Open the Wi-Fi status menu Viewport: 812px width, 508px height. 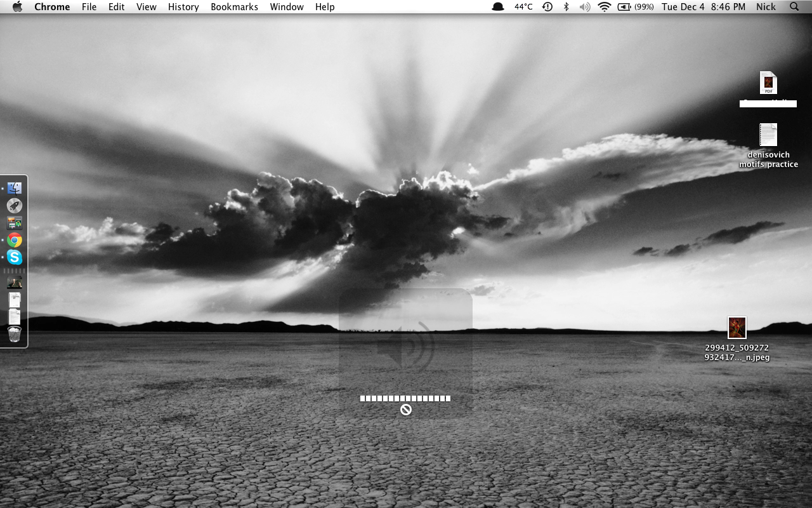(605, 7)
